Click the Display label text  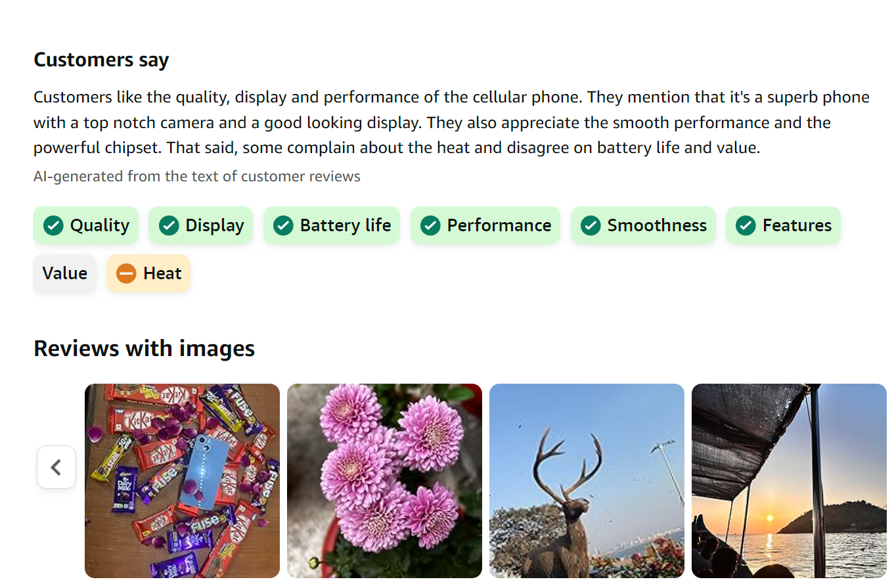pyautogui.click(x=214, y=225)
